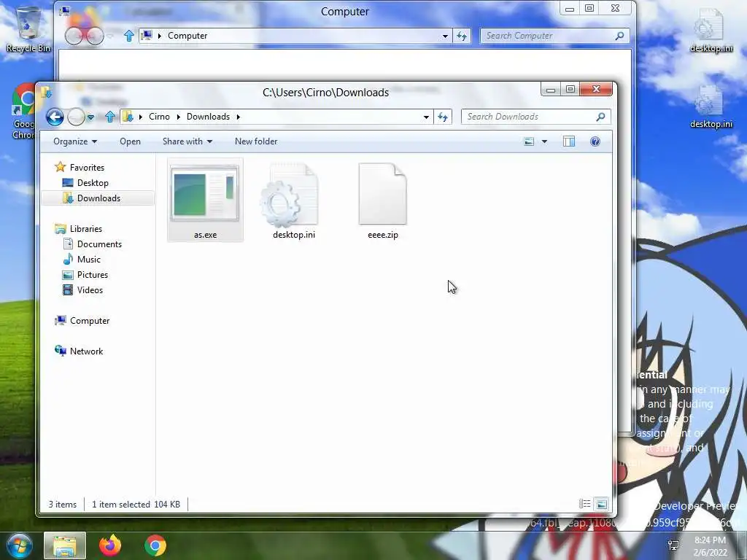
Task: Open the taskbar clock showing 8:24 PM
Action: pos(711,546)
